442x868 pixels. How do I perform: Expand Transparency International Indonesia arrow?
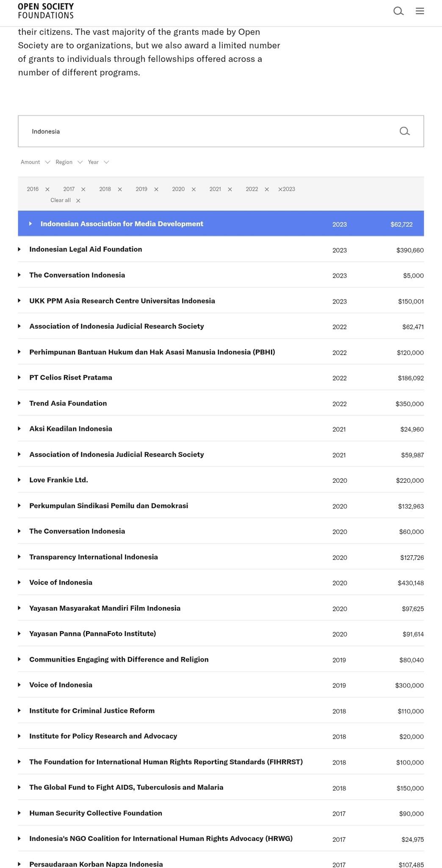tap(19, 557)
